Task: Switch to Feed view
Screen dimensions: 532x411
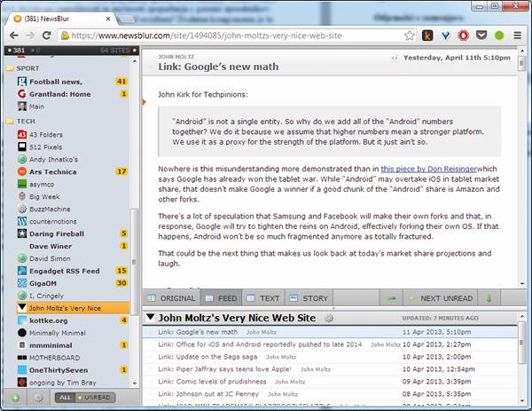Action: click(221, 298)
